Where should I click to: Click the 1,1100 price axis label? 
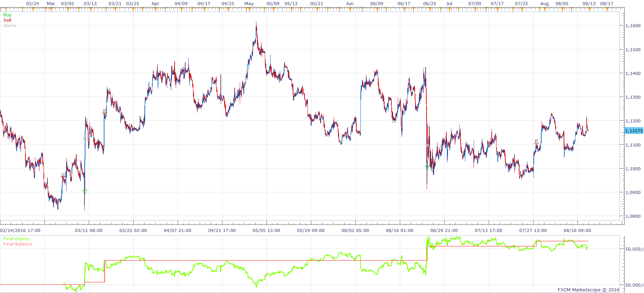tap(633, 145)
